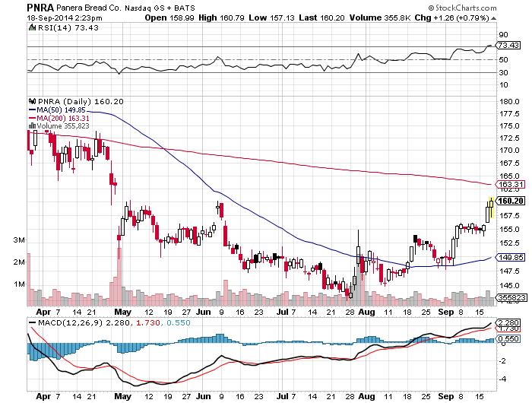Image resolution: width=532 pixels, height=403 pixels.
Task: Click the yellow highlighted latest candlestick
Action: pyautogui.click(x=491, y=207)
